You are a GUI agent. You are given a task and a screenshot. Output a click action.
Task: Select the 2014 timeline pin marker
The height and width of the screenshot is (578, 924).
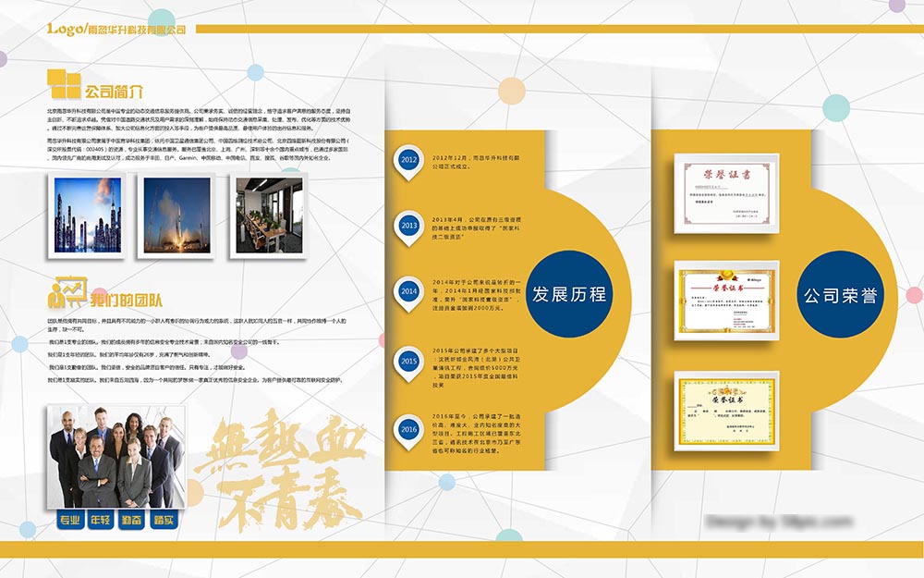(408, 291)
